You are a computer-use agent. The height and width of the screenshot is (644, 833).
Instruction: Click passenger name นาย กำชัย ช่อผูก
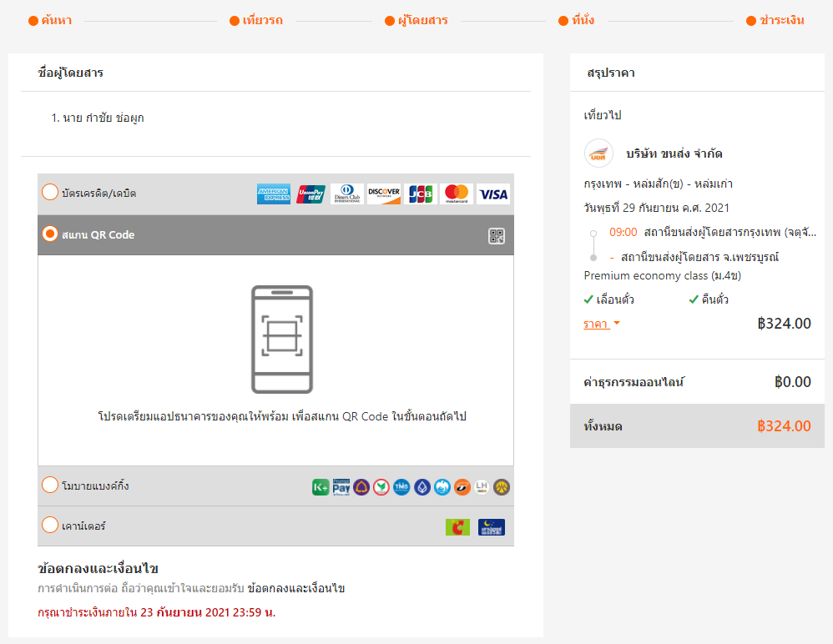click(x=103, y=118)
